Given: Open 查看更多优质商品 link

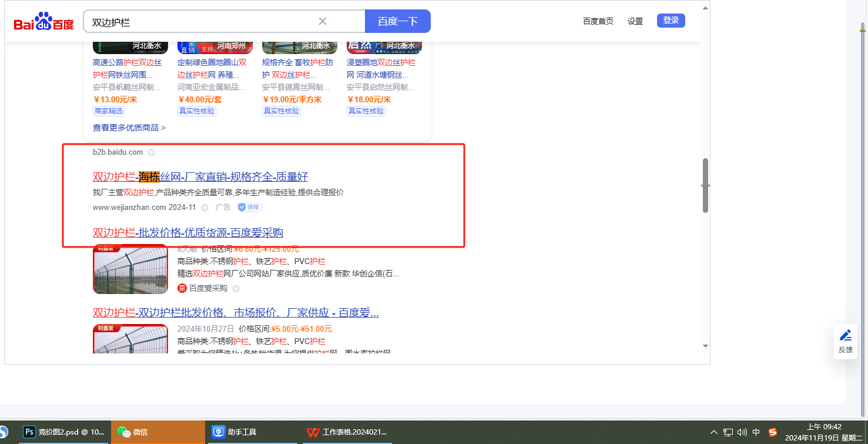Looking at the screenshot, I should [129, 128].
